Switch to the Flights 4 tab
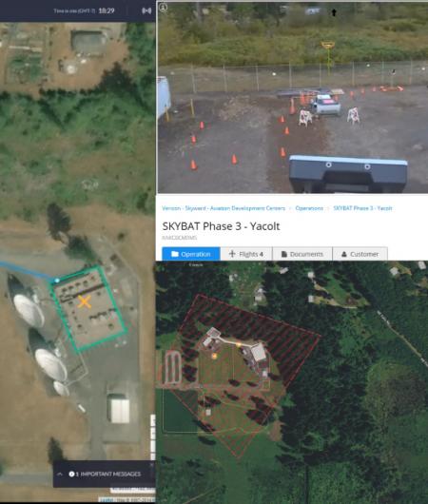The width and height of the screenshot is (428, 504). [246, 254]
